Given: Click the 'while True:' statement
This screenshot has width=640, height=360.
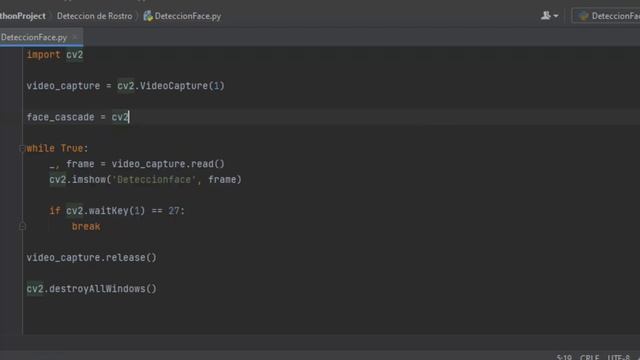Looking at the screenshot, I should coord(57,148).
